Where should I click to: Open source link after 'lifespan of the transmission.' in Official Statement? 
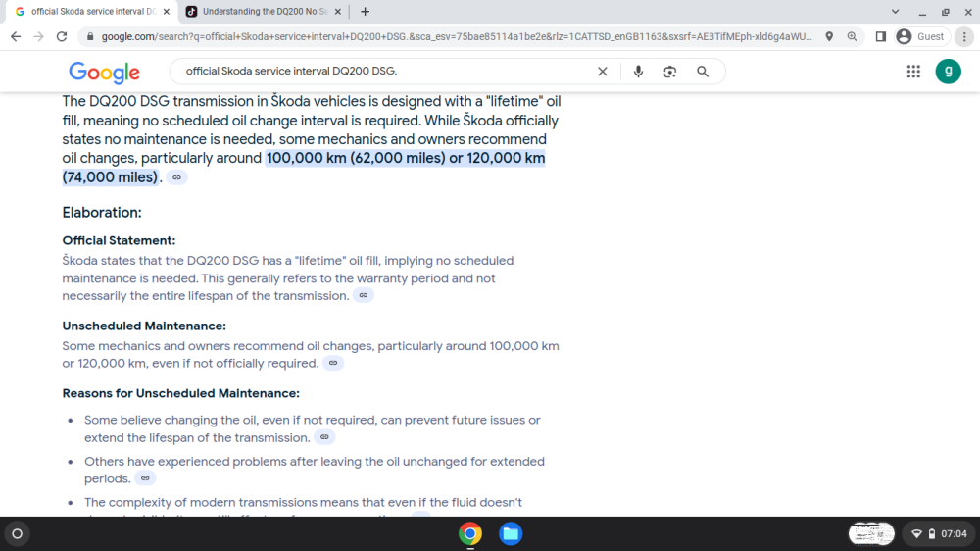[x=364, y=295]
